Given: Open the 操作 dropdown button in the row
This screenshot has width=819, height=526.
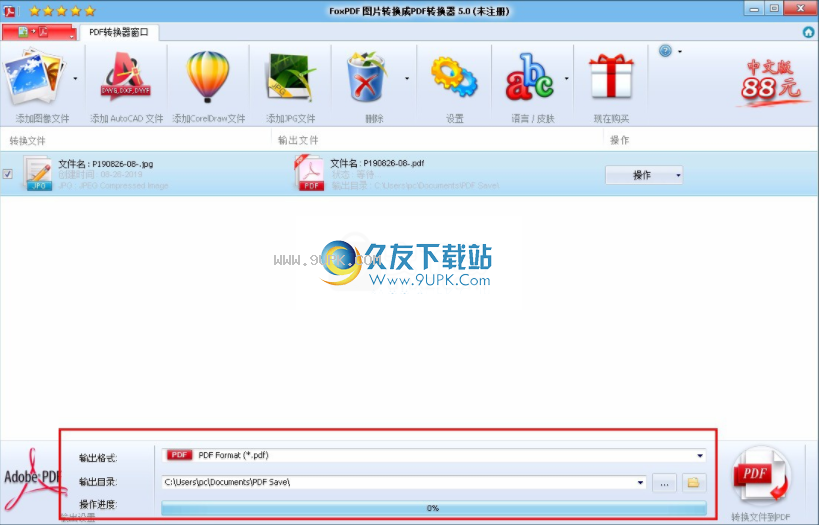Looking at the screenshot, I should click(x=644, y=175).
